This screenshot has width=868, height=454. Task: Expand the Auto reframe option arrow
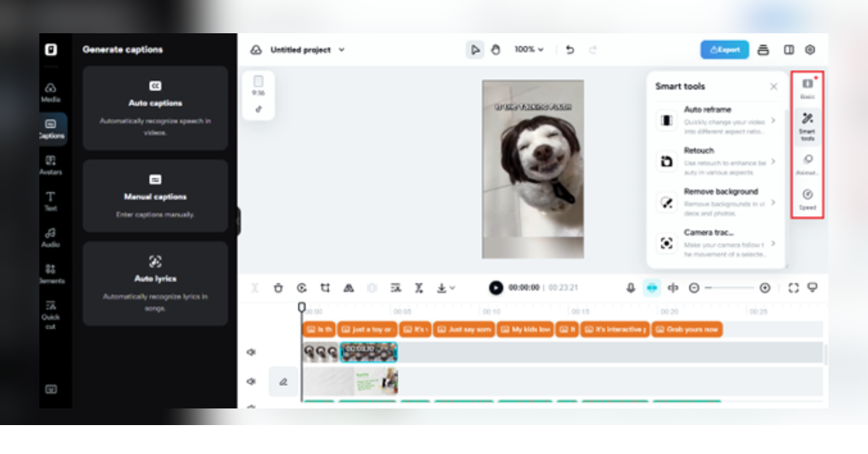(x=773, y=120)
